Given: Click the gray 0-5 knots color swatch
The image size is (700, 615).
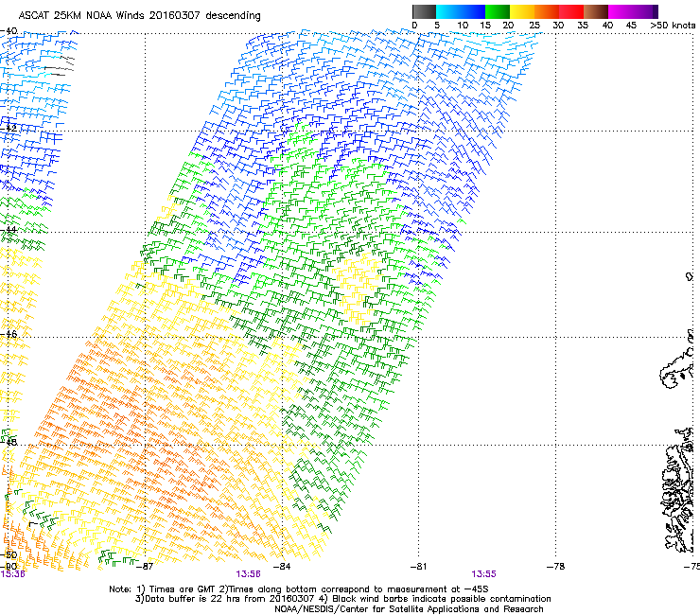Looking at the screenshot, I should (x=424, y=11).
